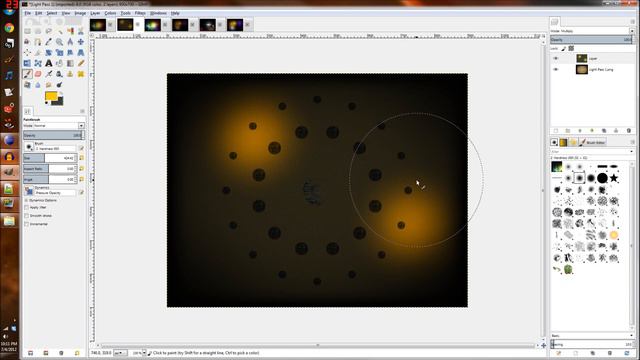Viewport: 640px width, 360px height.
Task: Select the Move tool
Action: tap(81, 42)
